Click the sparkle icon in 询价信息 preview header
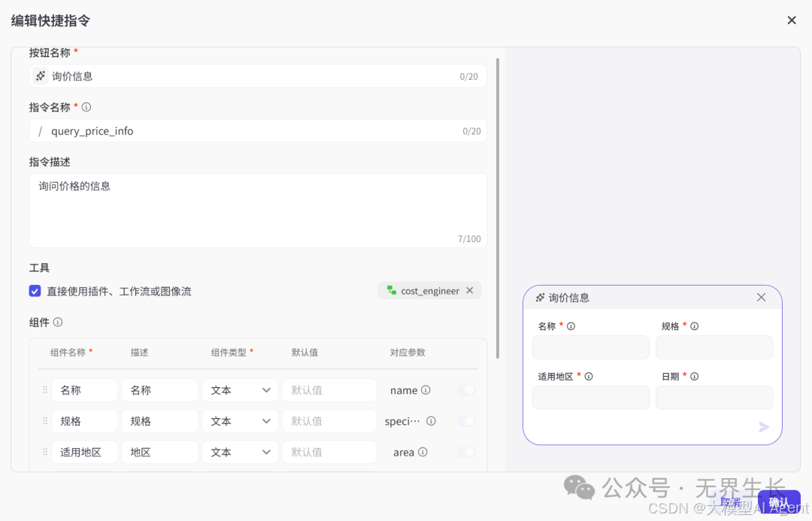The image size is (812, 521). pos(540,297)
